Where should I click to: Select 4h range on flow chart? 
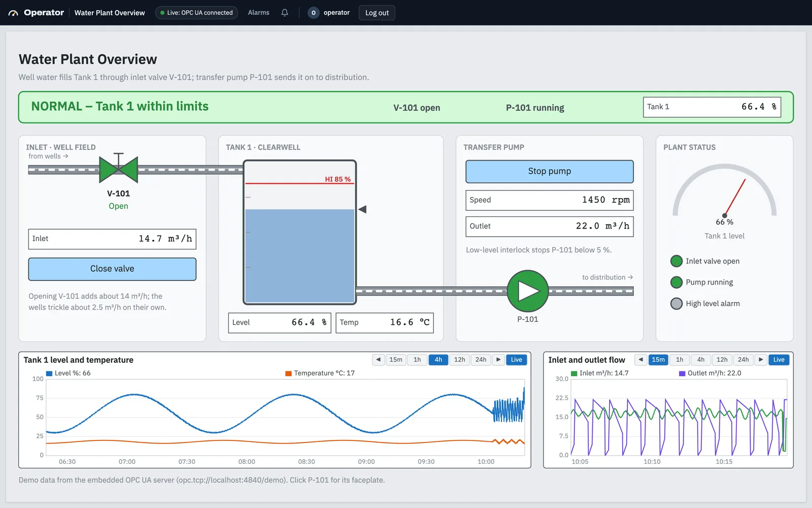click(x=701, y=360)
